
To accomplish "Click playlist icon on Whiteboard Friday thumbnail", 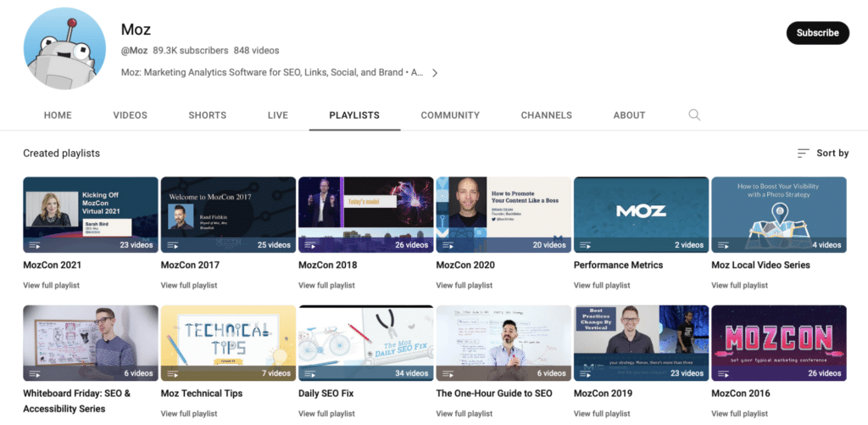I will (34, 373).
